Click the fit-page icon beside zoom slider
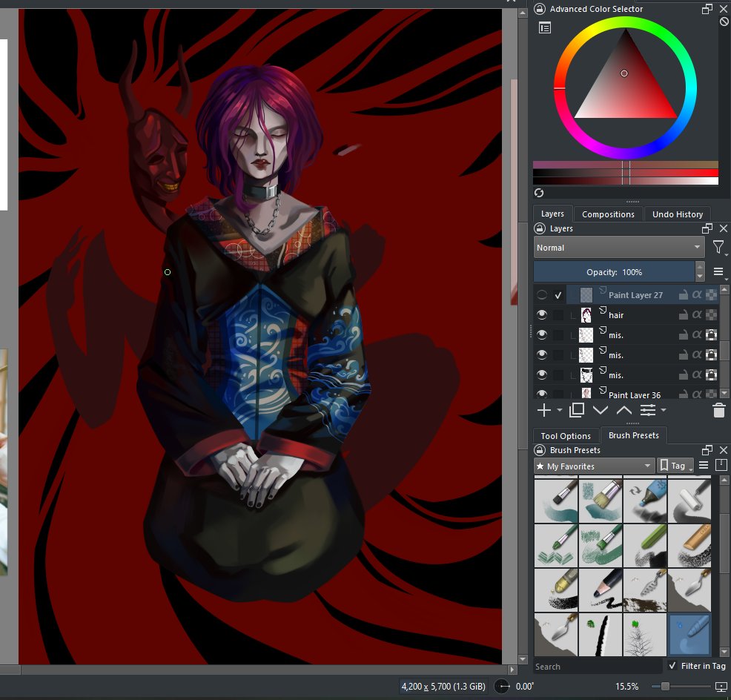 click(721, 687)
